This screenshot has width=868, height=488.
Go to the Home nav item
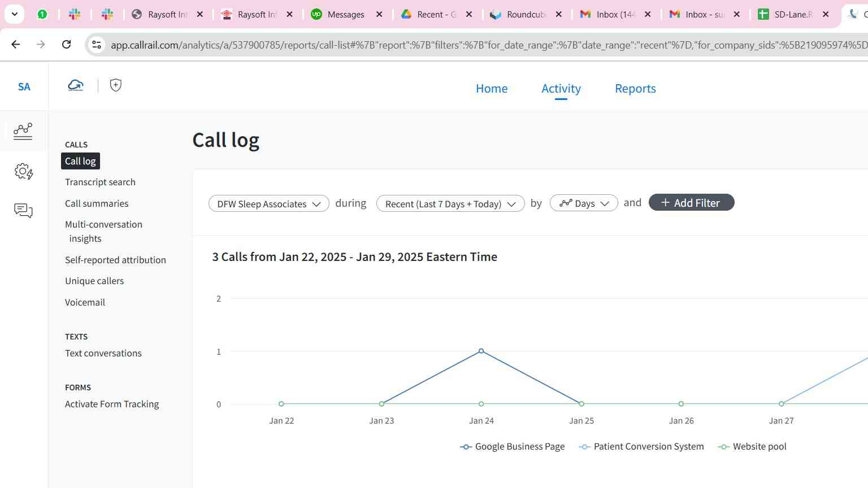(x=492, y=89)
